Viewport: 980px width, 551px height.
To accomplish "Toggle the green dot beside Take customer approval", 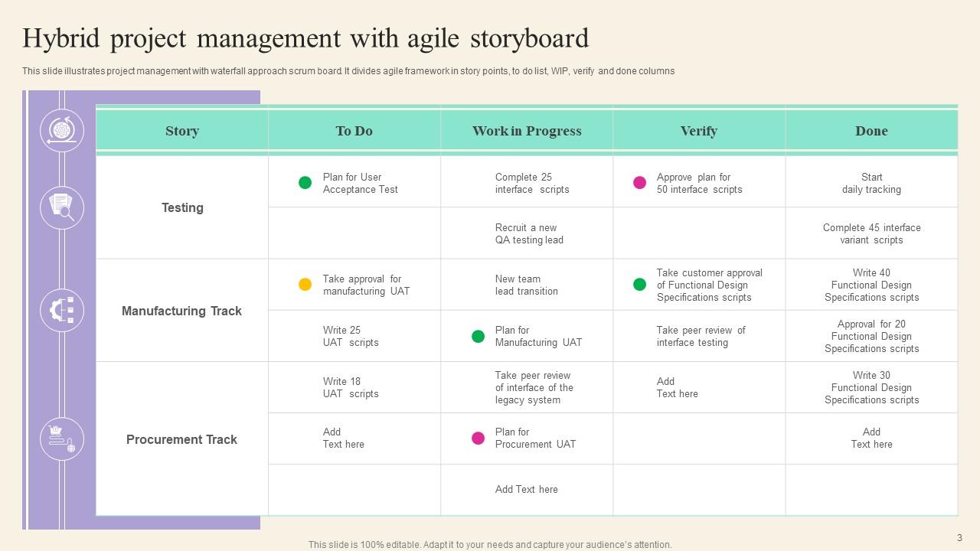I will pos(639,283).
